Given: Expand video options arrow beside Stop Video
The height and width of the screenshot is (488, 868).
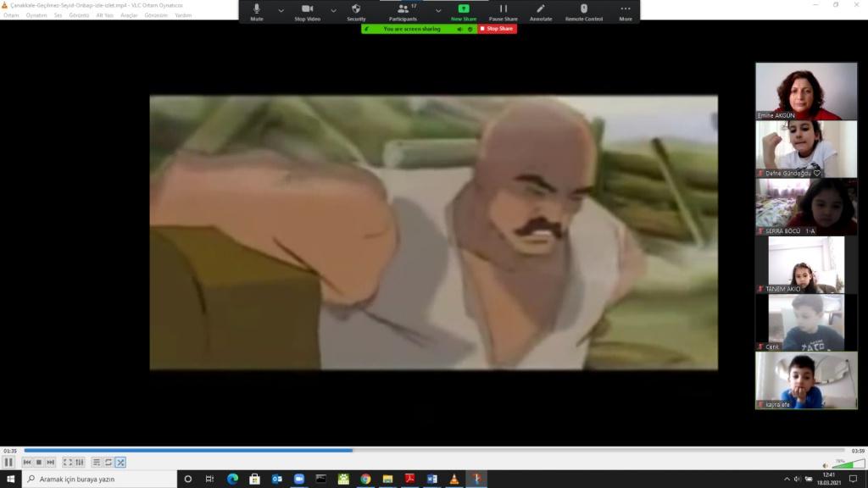Looking at the screenshot, I should (x=333, y=10).
